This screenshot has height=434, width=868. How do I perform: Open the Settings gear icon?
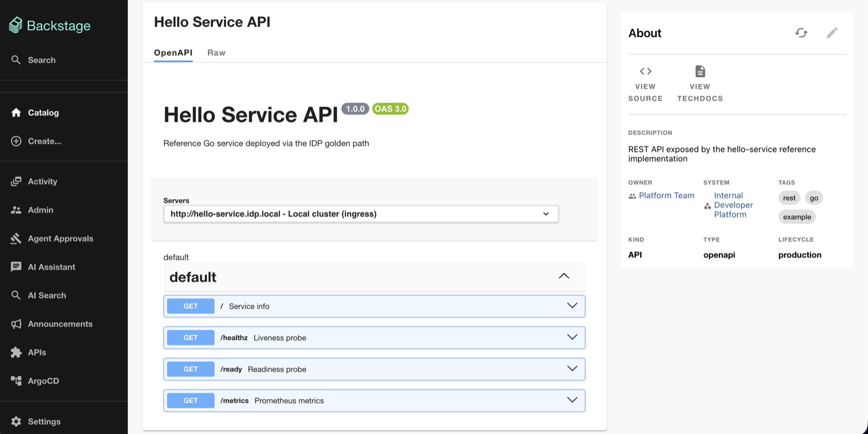pos(16,422)
